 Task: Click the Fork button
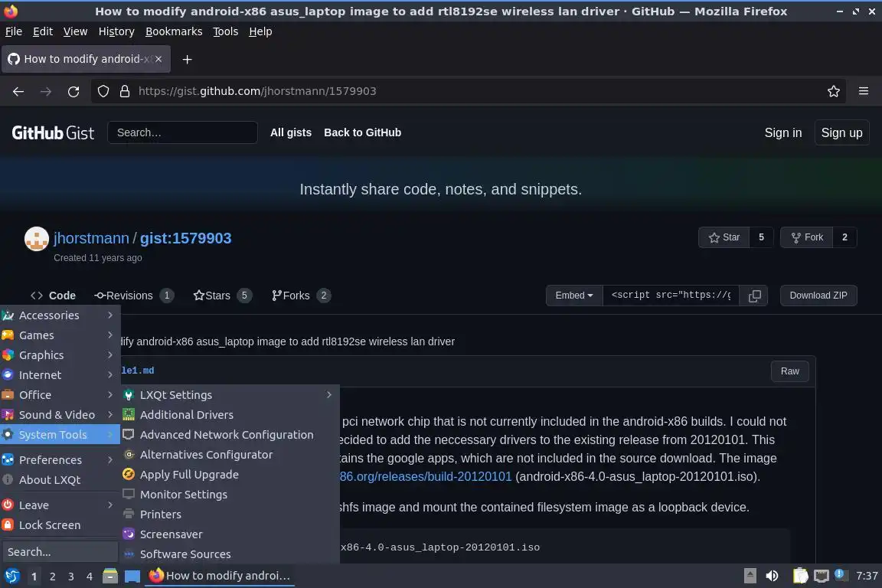pyautogui.click(x=807, y=237)
